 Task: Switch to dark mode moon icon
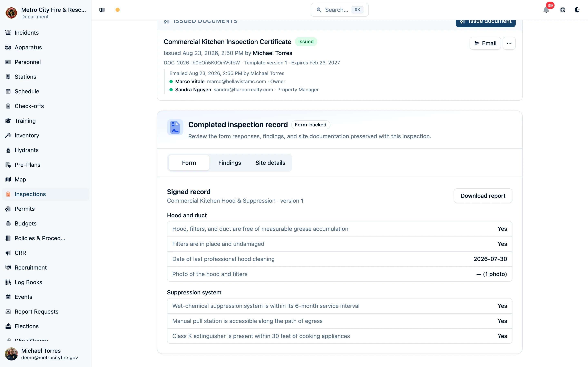tap(577, 10)
